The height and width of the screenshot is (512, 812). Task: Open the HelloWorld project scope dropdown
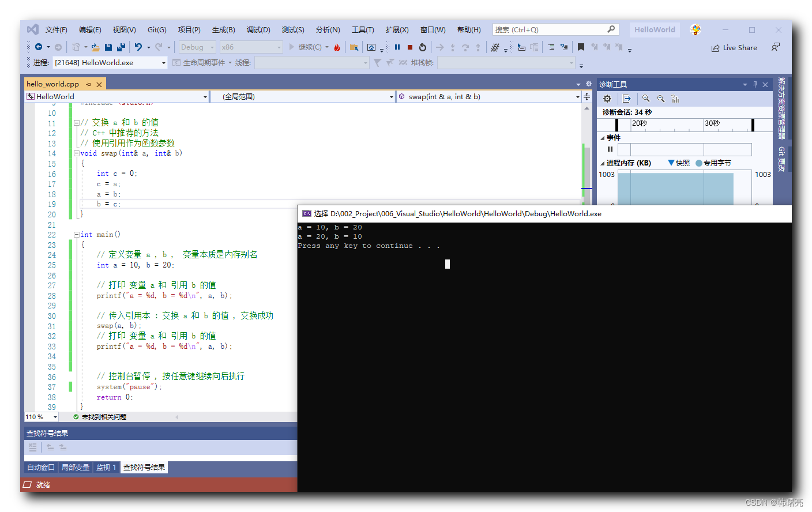coord(116,96)
